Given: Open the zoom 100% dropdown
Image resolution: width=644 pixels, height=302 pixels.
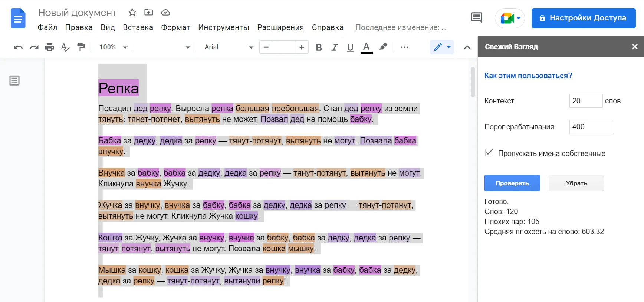Looking at the screenshot, I should click(113, 47).
